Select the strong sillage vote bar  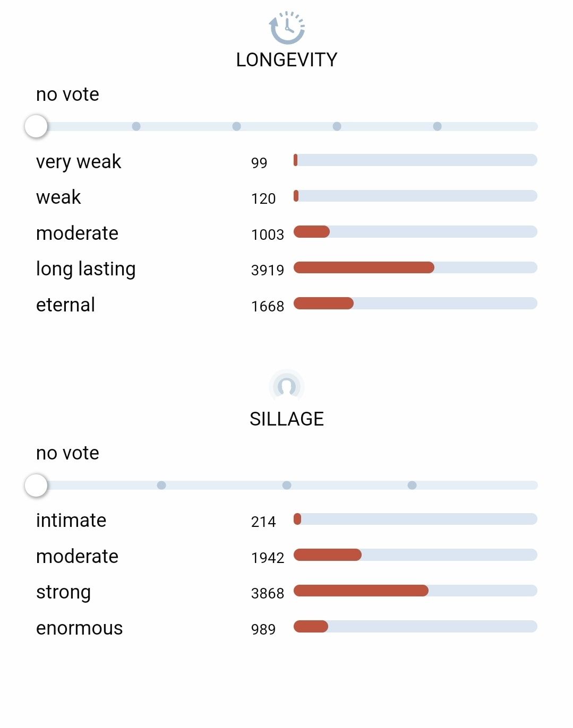pyautogui.click(x=415, y=591)
